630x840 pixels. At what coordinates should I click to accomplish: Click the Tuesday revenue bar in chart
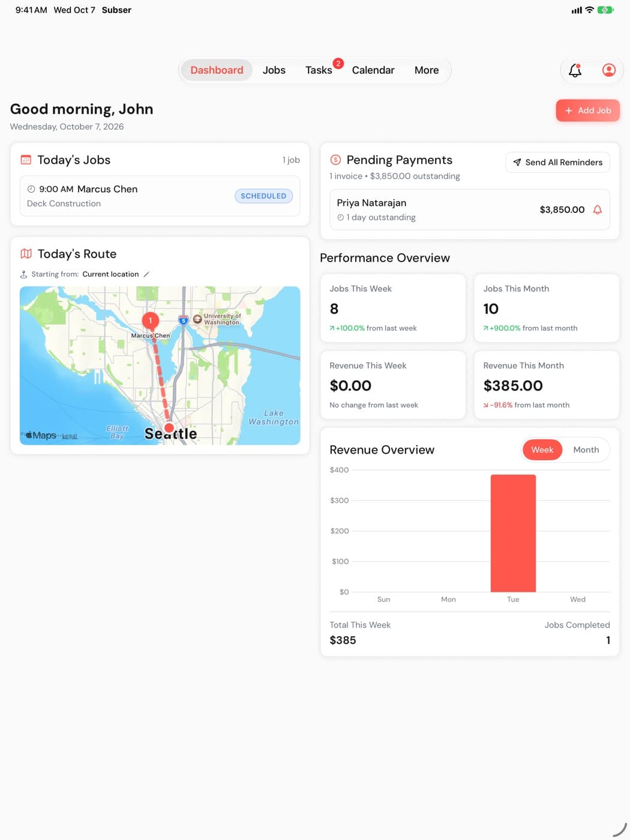513,533
